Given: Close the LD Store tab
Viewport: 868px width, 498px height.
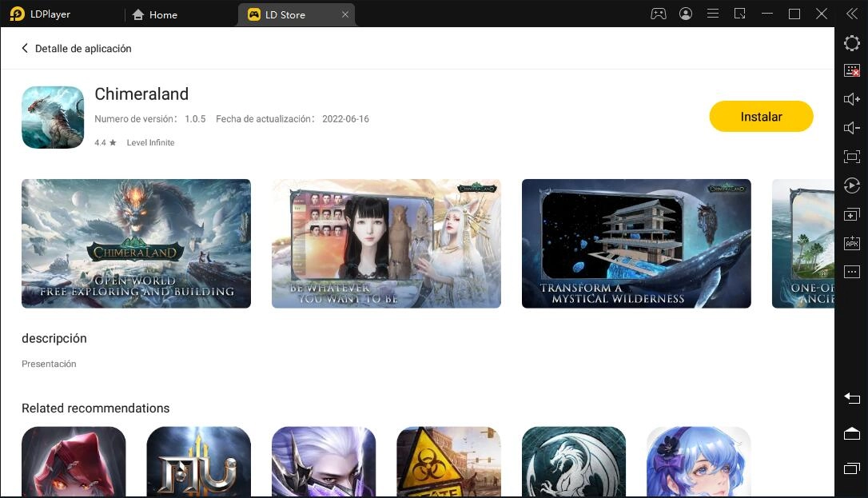Looking at the screenshot, I should [x=345, y=14].
